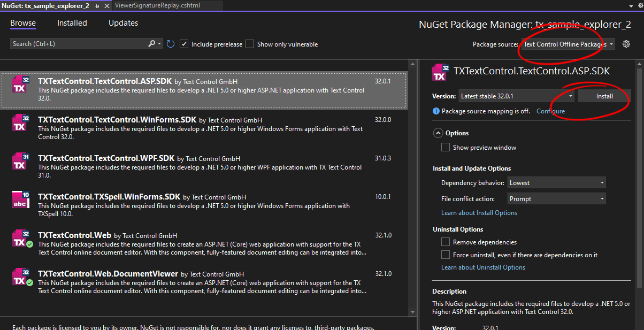The image size is (644, 330).
Task: Click the refresh packages icon
Action: click(171, 44)
